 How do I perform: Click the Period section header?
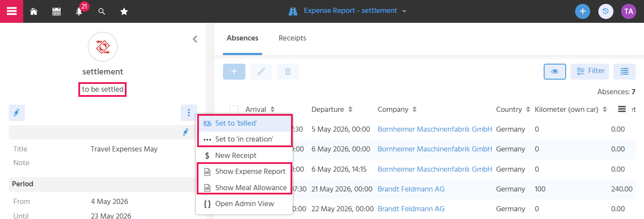coord(103,184)
